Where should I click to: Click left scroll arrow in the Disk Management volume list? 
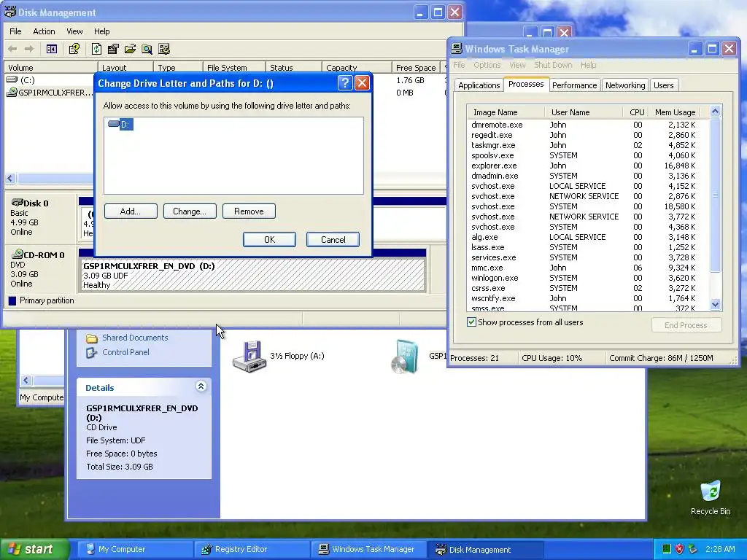click(x=10, y=179)
